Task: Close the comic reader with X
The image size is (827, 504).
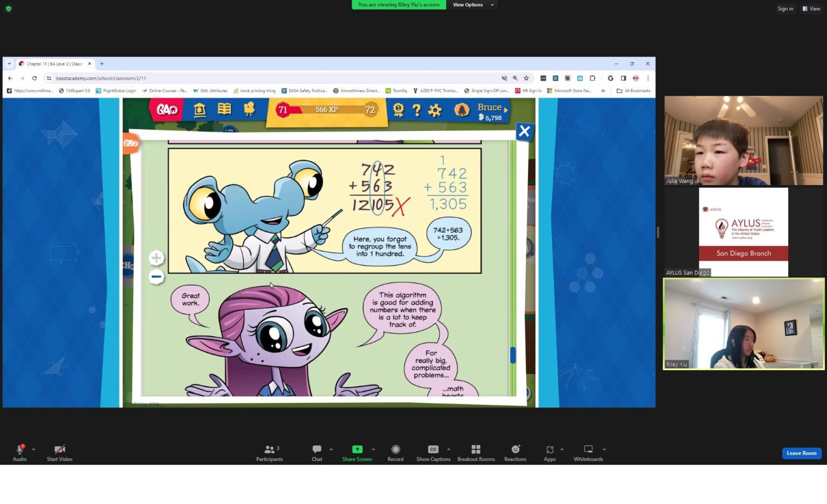Action: (x=524, y=131)
